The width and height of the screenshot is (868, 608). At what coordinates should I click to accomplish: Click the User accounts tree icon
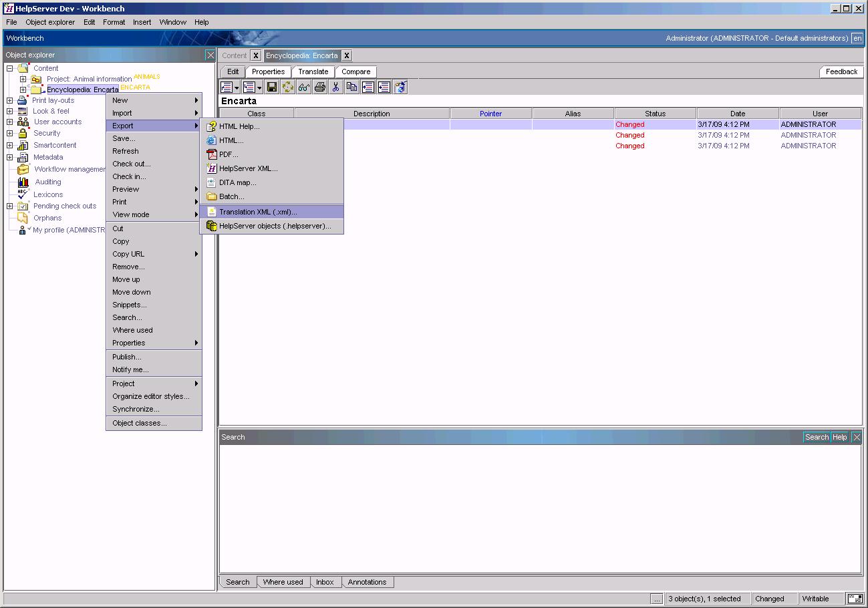(23, 122)
